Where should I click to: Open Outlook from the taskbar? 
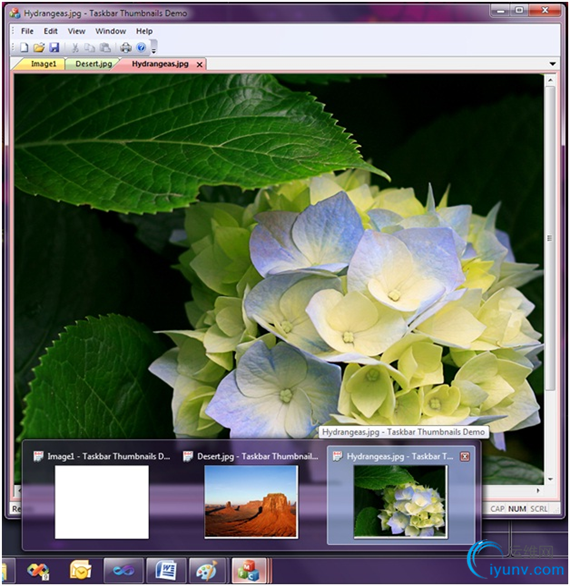pyautogui.click(x=80, y=570)
